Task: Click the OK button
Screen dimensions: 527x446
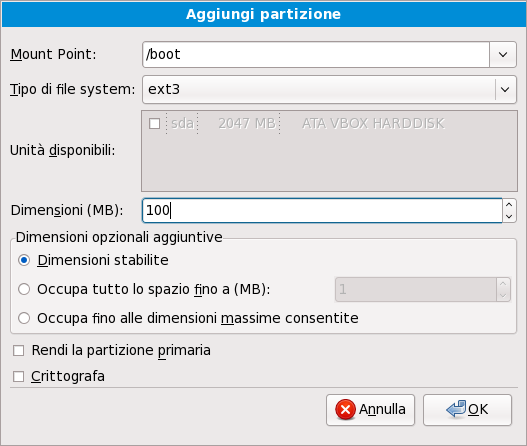Action: coord(468,410)
